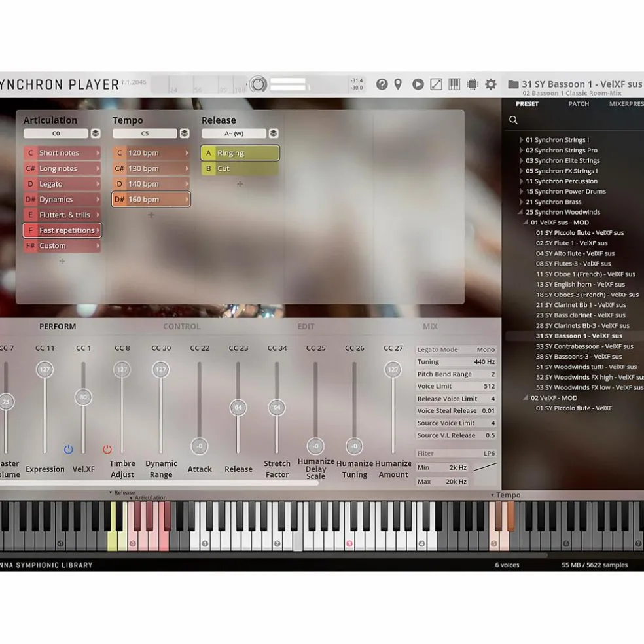Image resolution: width=644 pixels, height=644 pixels.
Task: Collapse the 01 VelXF sus - MOD folder
Action: coord(526,223)
